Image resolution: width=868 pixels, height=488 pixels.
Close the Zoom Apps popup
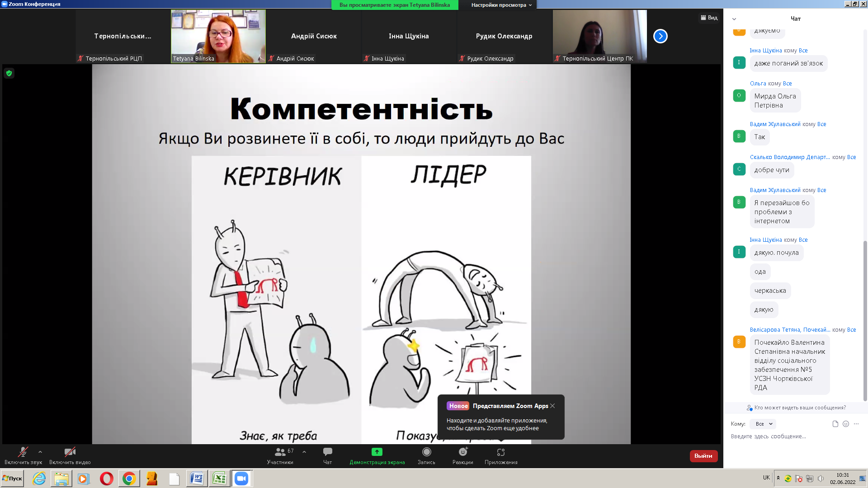click(552, 406)
